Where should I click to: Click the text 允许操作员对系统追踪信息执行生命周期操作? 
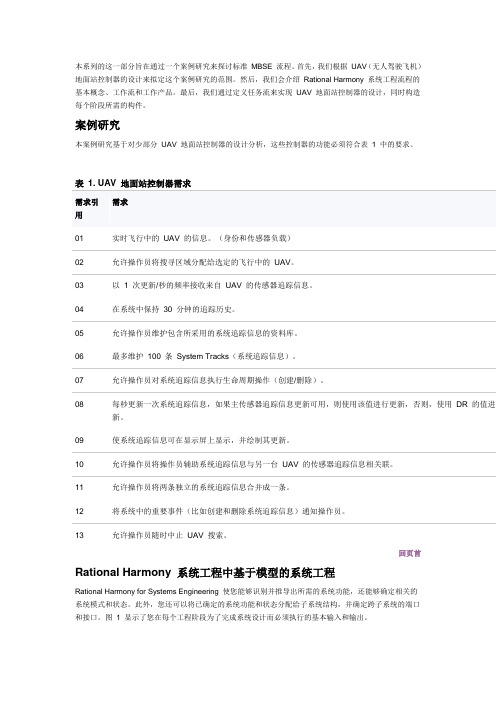(191, 380)
